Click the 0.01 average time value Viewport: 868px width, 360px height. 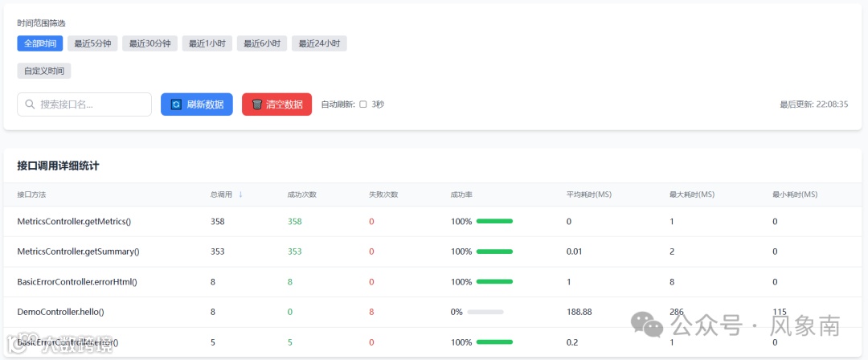(x=575, y=252)
